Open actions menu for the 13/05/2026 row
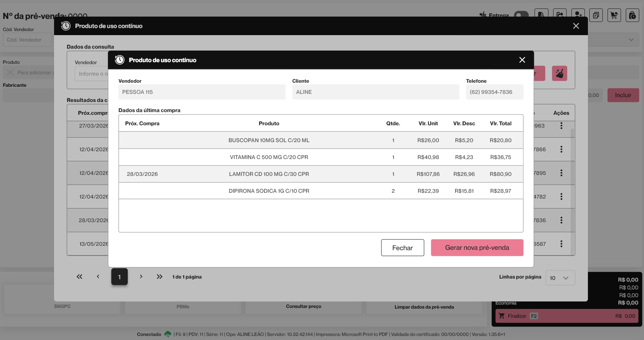This screenshot has height=340, width=644. [561, 244]
